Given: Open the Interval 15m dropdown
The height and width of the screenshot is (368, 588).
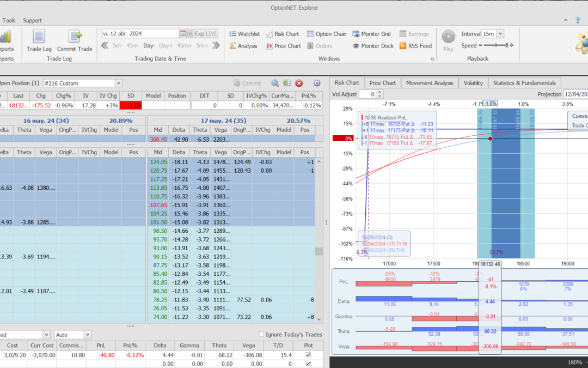Looking at the screenshot, I should point(500,34).
